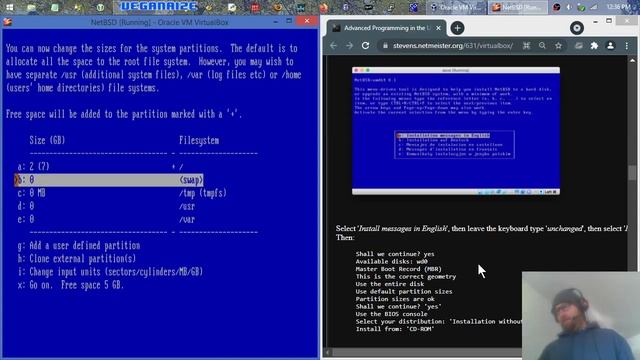This screenshot has height=360, width=640.
Task: Reload the stevens.netmeister.org page
Action: click(365, 46)
